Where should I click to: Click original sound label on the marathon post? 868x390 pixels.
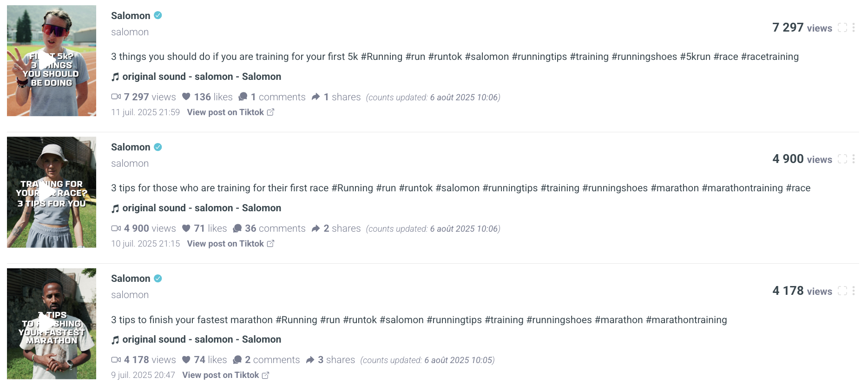[202, 339]
